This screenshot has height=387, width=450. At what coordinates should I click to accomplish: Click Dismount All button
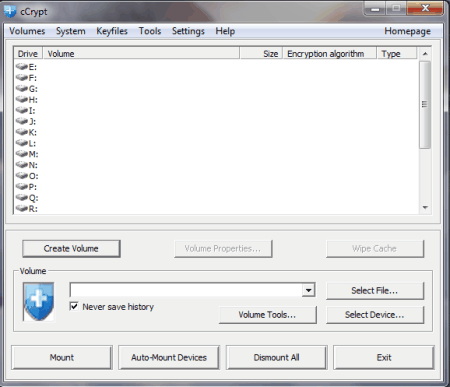[x=276, y=358]
